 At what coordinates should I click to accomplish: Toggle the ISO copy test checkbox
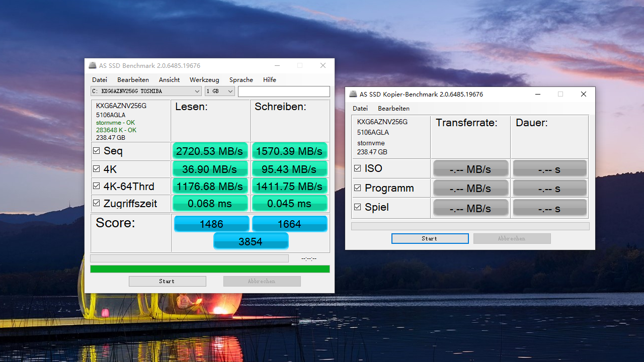pyautogui.click(x=357, y=168)
